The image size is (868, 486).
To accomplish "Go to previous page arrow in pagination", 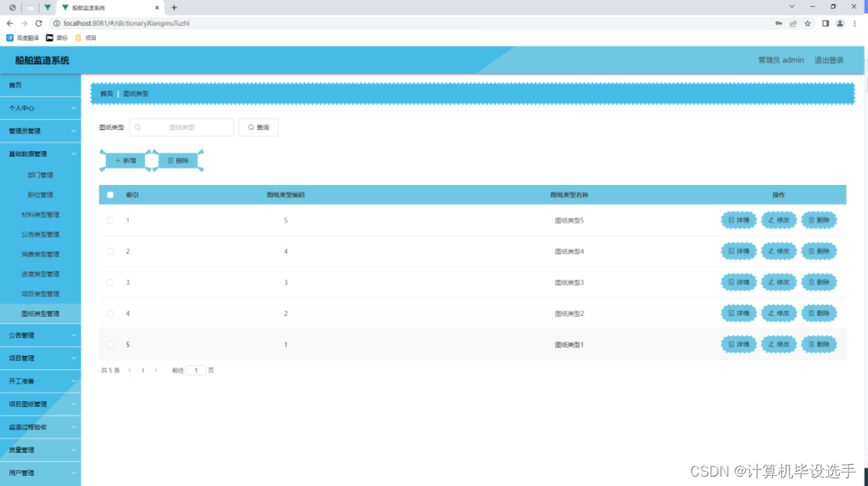I will (129, 370).
